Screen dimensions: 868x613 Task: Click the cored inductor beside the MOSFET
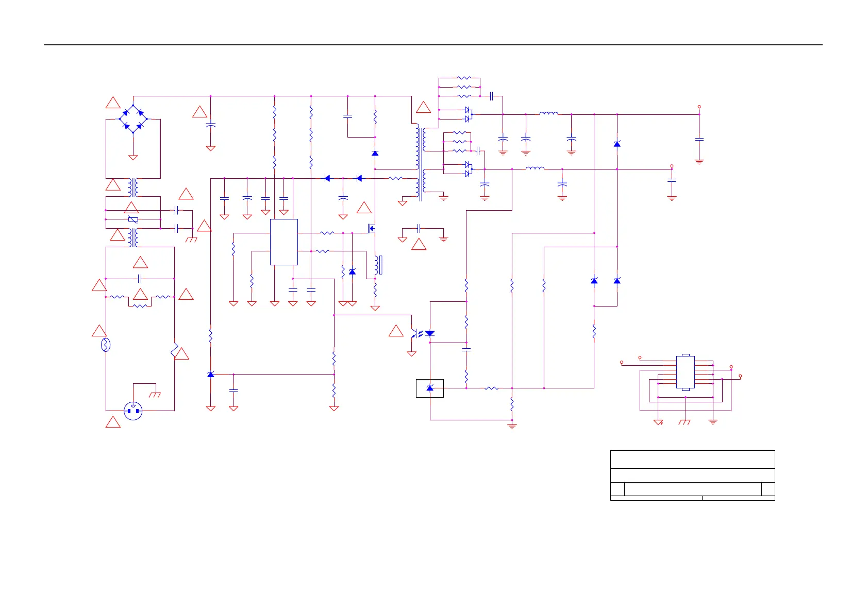[x=378, y=265]
